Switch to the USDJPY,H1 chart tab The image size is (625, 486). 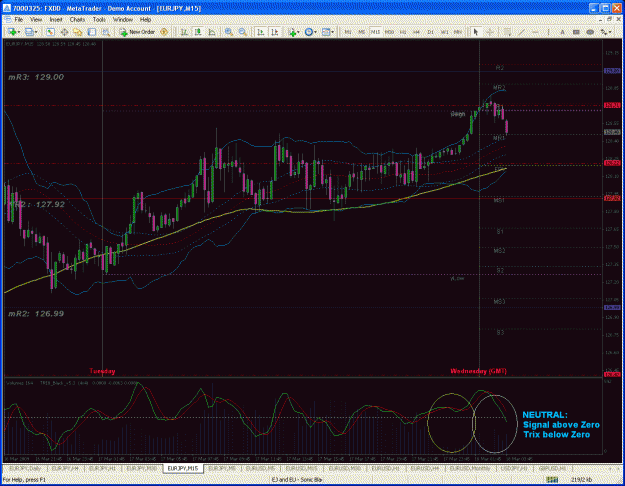[515, 468]
